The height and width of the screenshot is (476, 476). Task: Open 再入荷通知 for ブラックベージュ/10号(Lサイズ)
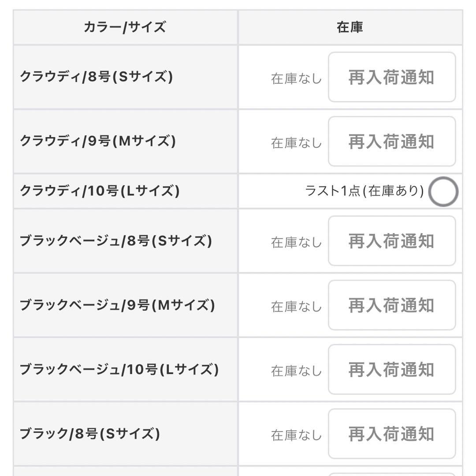(x=391, y=370)
